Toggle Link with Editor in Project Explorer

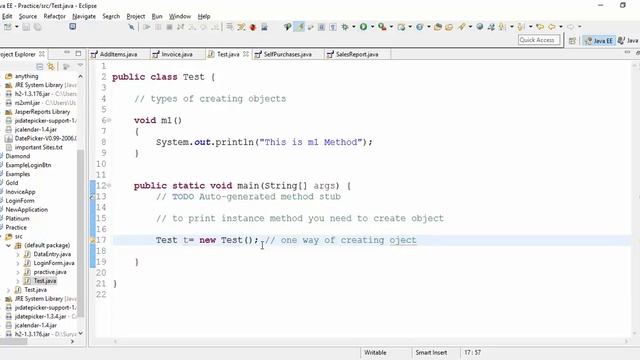(x=51, y=66)
